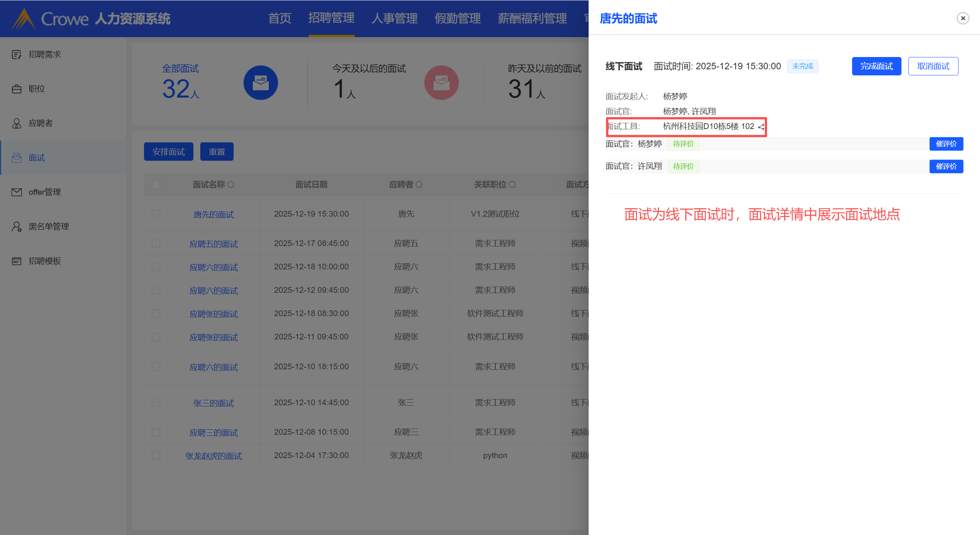980x535 pixels.
Task: Click the search icon beside 应聘者 header
Action: (419, 185)
